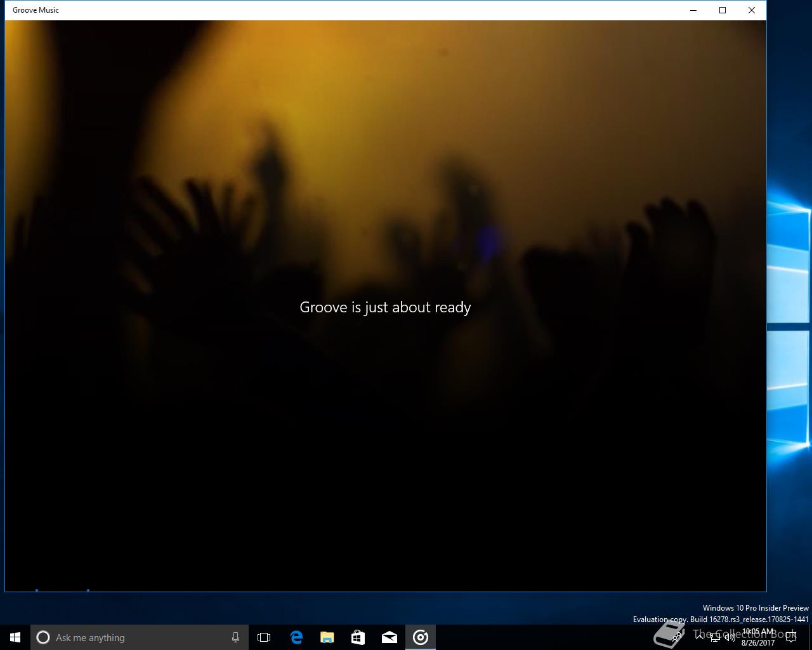Open the Mail app from taskbar
Screen dimensions: 812x650
click(x=390, y=637)
